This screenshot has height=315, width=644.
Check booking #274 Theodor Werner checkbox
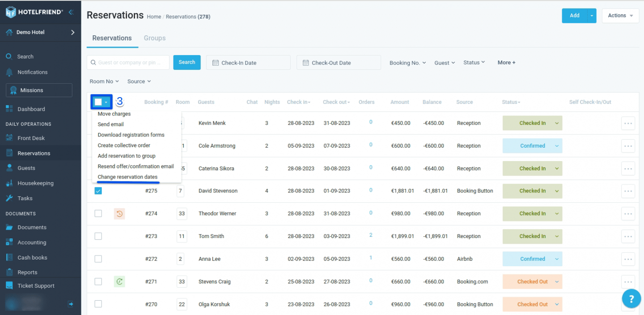click(98, 213)
